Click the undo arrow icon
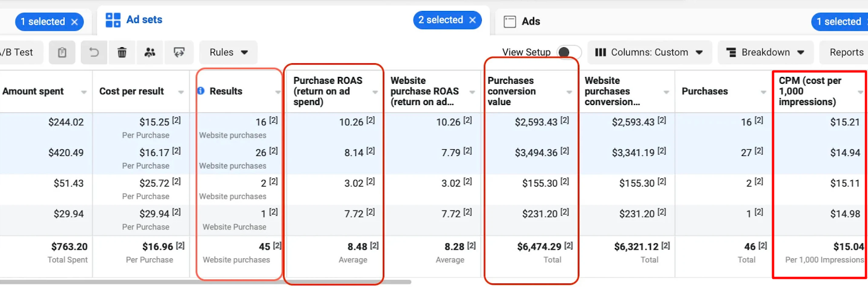The width and height of the screenshot is (868, 292). coord(94,52)
